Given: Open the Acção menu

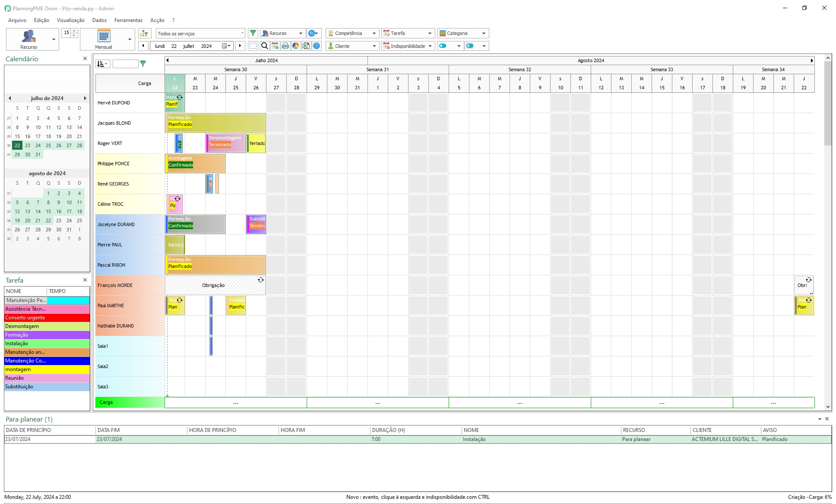Looking at the screenshot, I should 157,20.
